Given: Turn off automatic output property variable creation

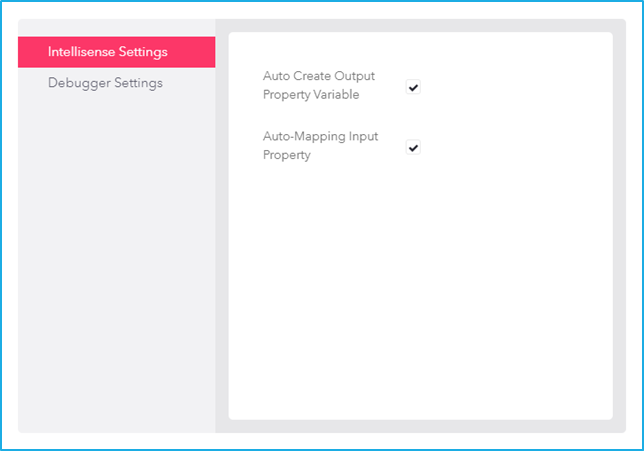Looking at the screenshot, I should pyautogui.click(x=413, y=87).
